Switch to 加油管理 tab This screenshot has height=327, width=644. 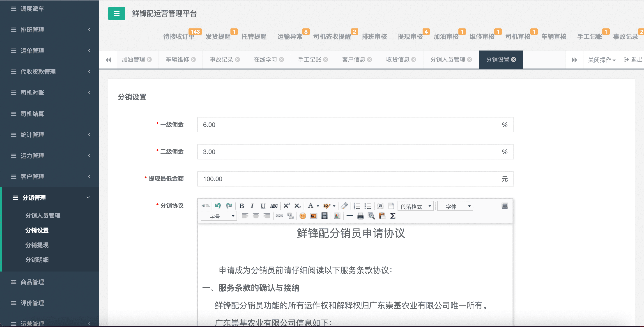point(133,60)
